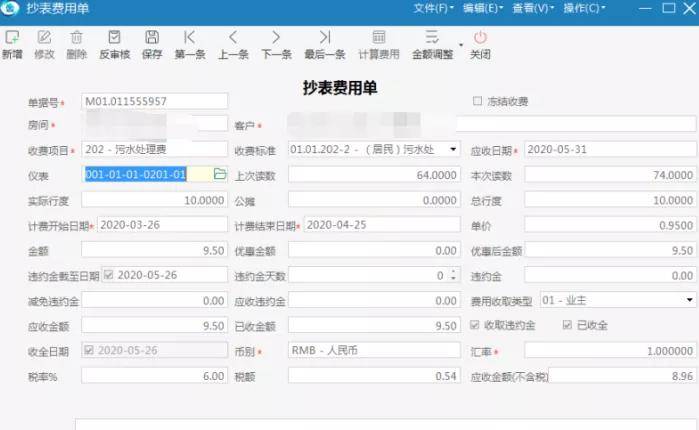699x430 pixels.
Task: Open the 文件(F) menu
Action: pyautogui.click(x=433, y=8)
